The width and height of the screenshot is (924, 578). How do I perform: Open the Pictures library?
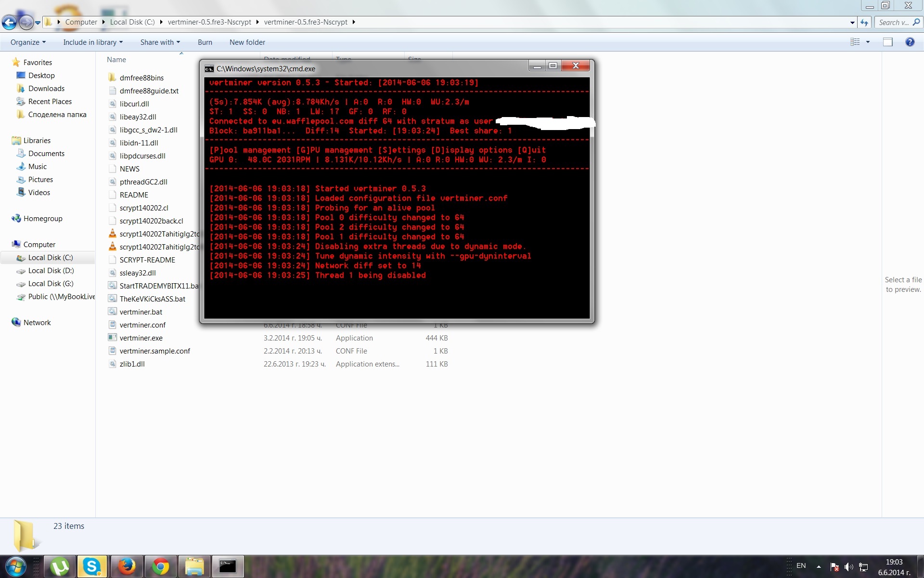pos(40,180)
